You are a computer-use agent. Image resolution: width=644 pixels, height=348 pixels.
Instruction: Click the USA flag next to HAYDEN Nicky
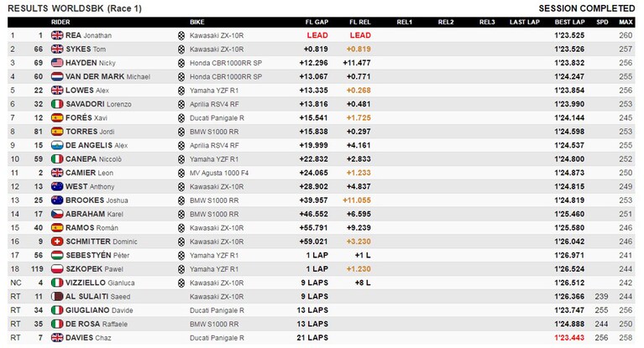57,63
